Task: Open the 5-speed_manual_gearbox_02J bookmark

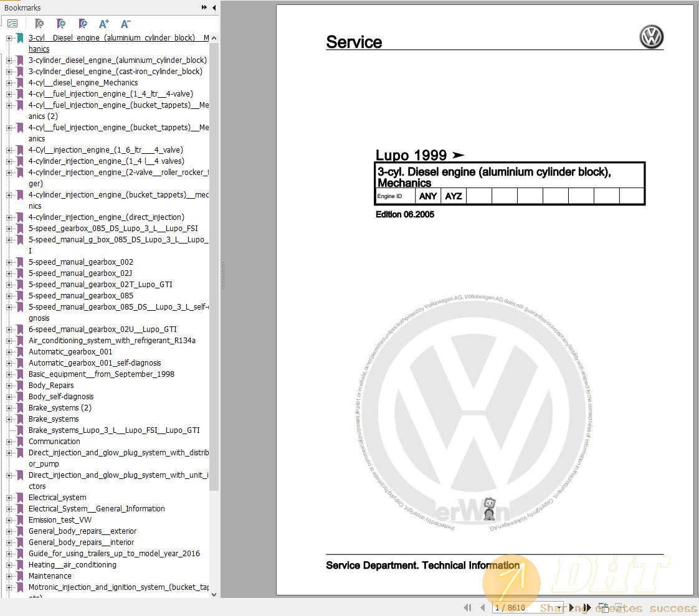Action: click(x=80, y=273)
